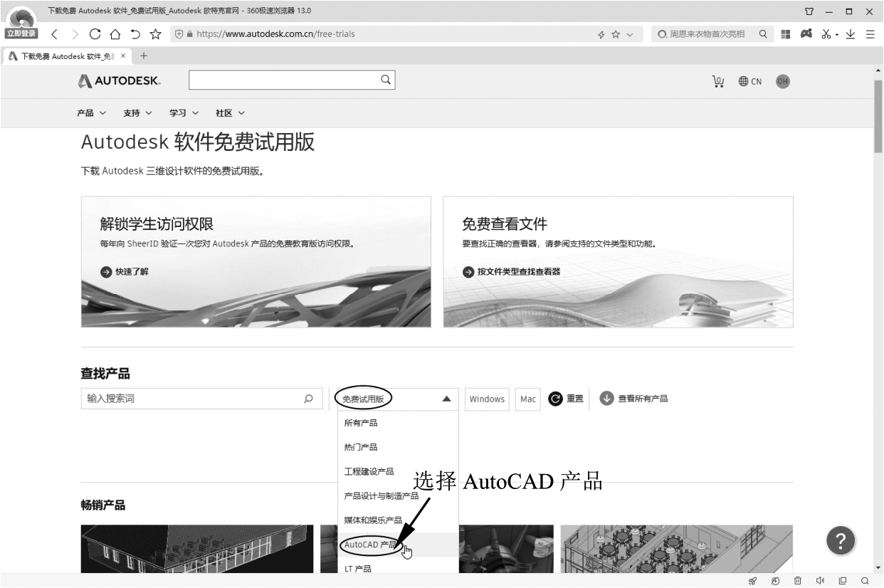
Task: Reload the page with the refresh icon
Action: [x=95, y=33]
